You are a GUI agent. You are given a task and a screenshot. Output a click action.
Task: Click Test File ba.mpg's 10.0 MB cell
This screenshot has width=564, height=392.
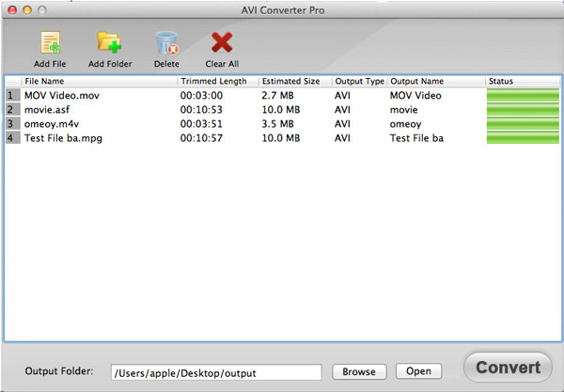pyautogui.click(x=281, y=138)
